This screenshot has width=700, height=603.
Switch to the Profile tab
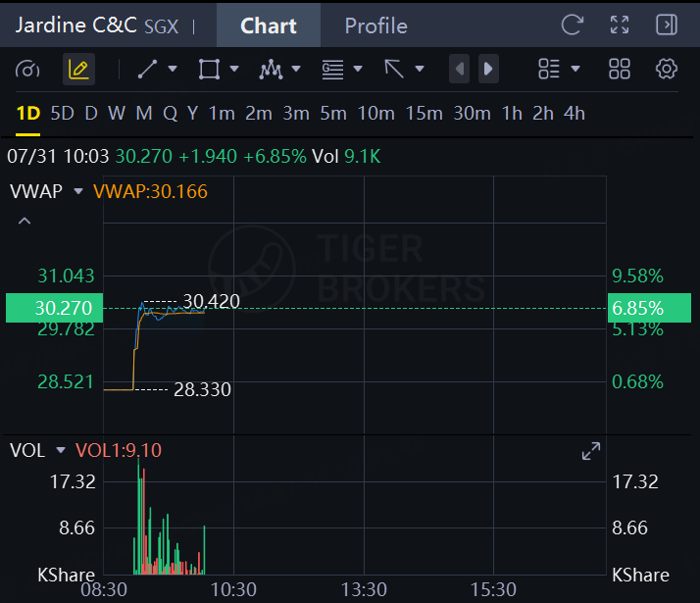[x=375, y=25]
